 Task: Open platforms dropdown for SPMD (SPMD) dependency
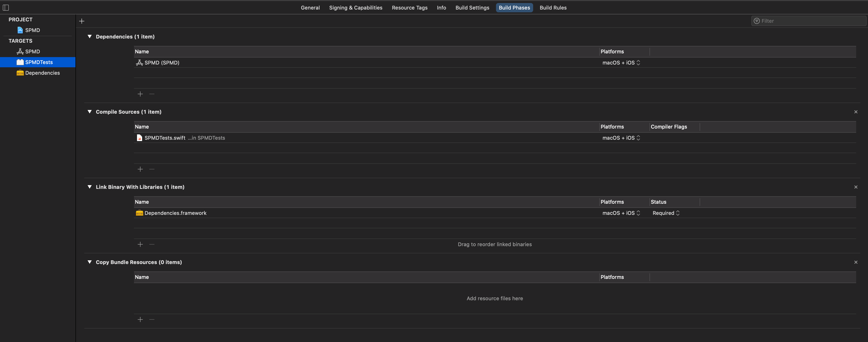click(x=621, y=63)
